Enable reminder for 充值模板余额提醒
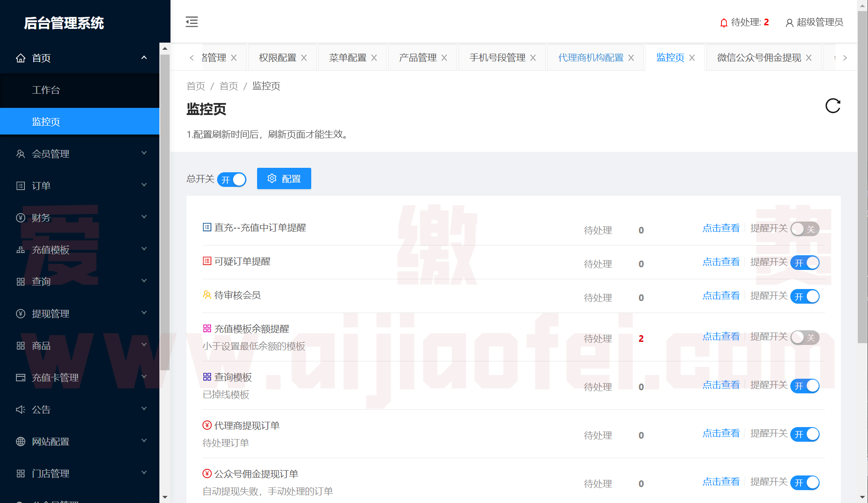This screenshot has width=868, height=503. 805,337
